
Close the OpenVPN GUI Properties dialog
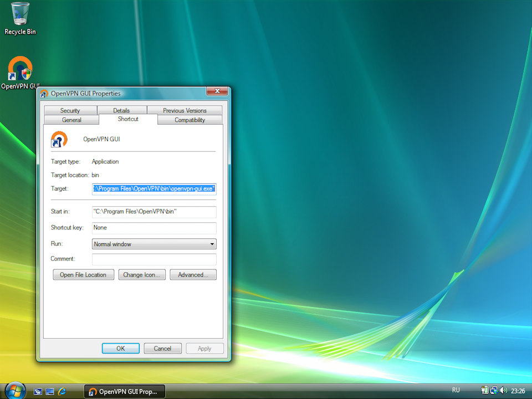(217, 91)
